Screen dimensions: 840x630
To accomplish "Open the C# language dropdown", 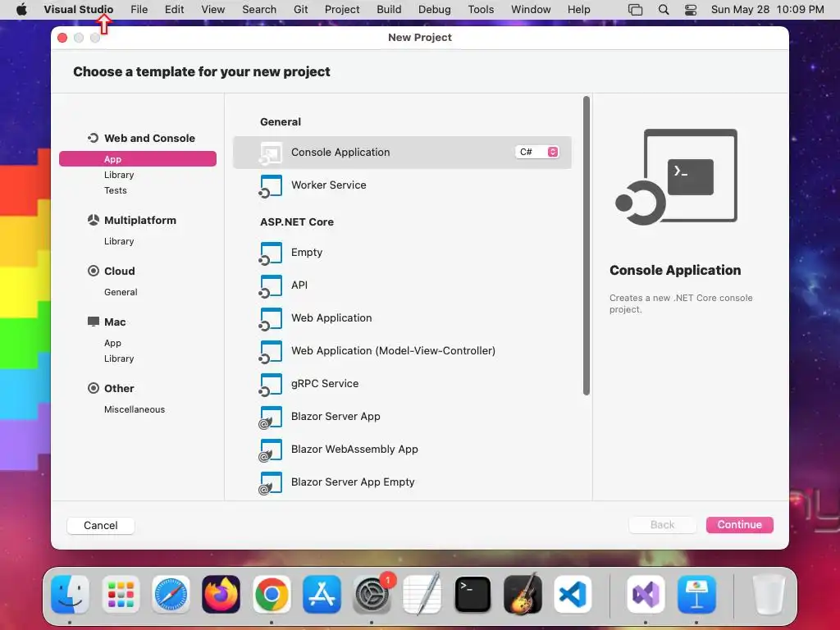I will coord(537,152).
